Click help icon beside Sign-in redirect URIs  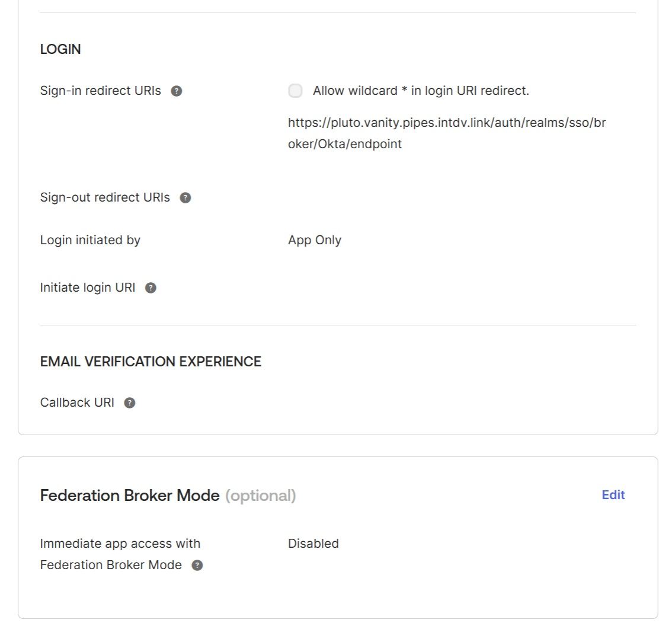(x=176, y=91)
